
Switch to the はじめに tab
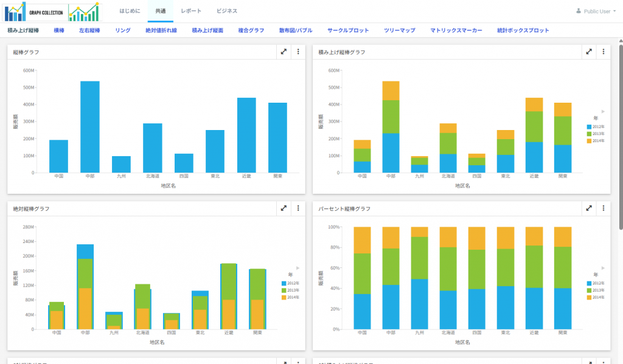pyautogui.click(x=130, y=11)
